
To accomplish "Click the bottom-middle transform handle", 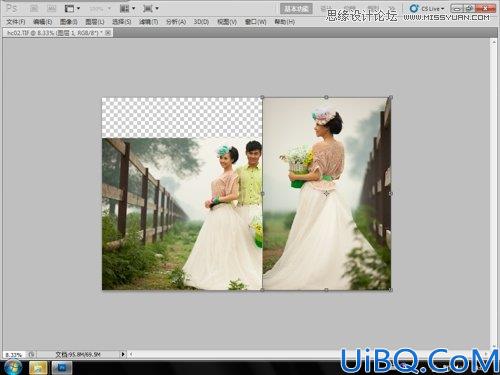I will (326, 290).
